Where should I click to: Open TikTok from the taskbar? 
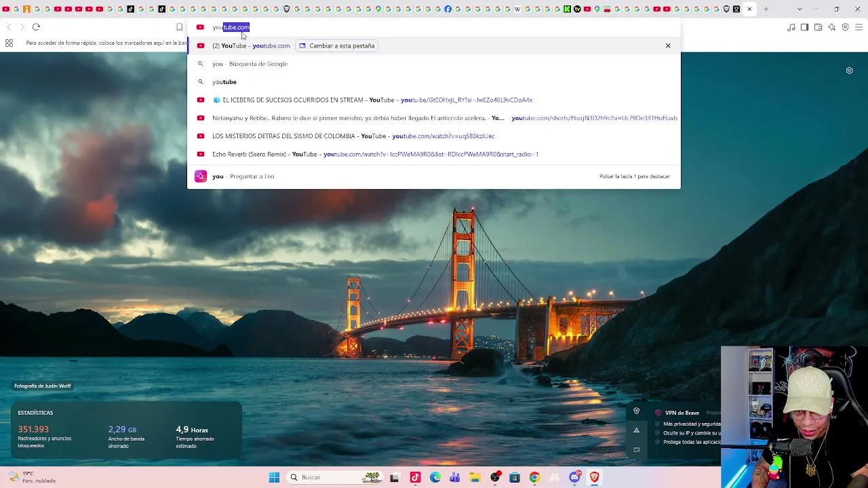point(415,477)
